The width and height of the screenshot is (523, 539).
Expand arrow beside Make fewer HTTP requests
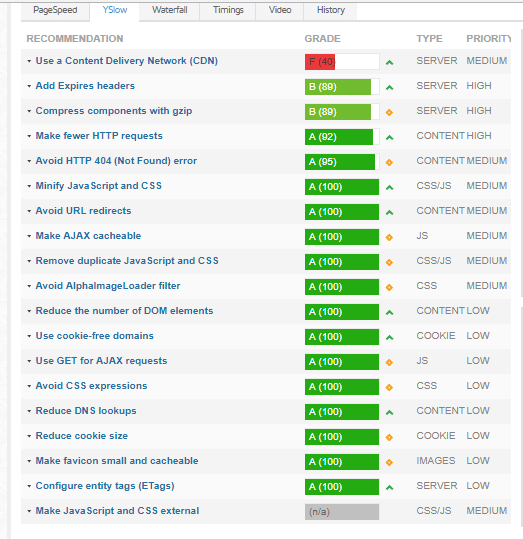[x=29, y=136]
